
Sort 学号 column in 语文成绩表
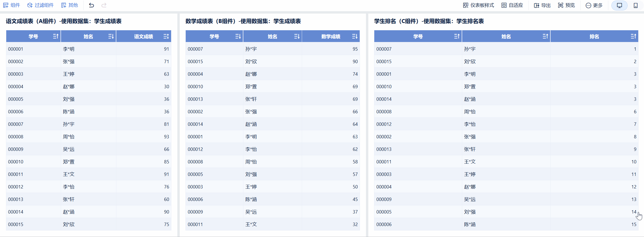click(56, 36)
